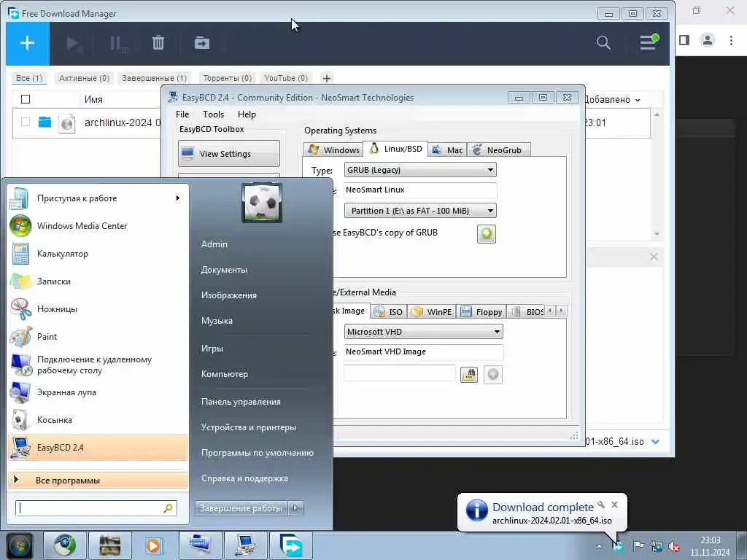The height and width of the screenshot is (560, 747).
Task: Open Компьютер from Start menu
Action: pyautogui.click(x=225, y=374)
